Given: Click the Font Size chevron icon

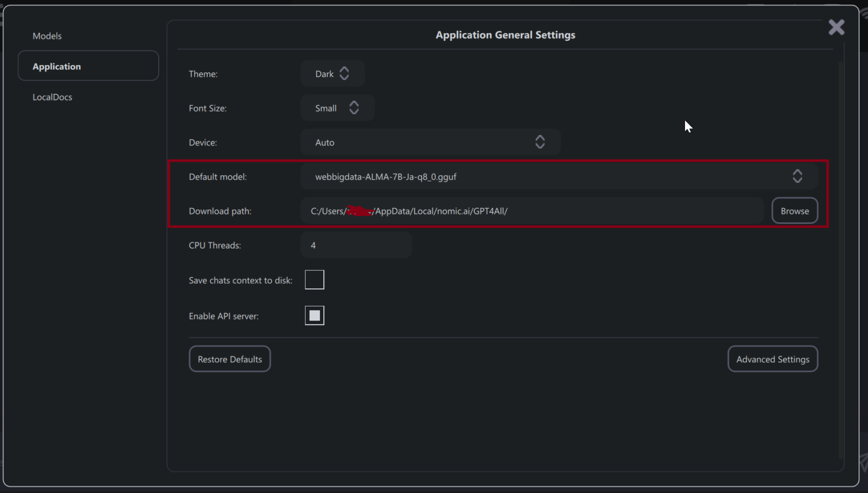Looking at the screenshot, I should [x=354, y=107].
